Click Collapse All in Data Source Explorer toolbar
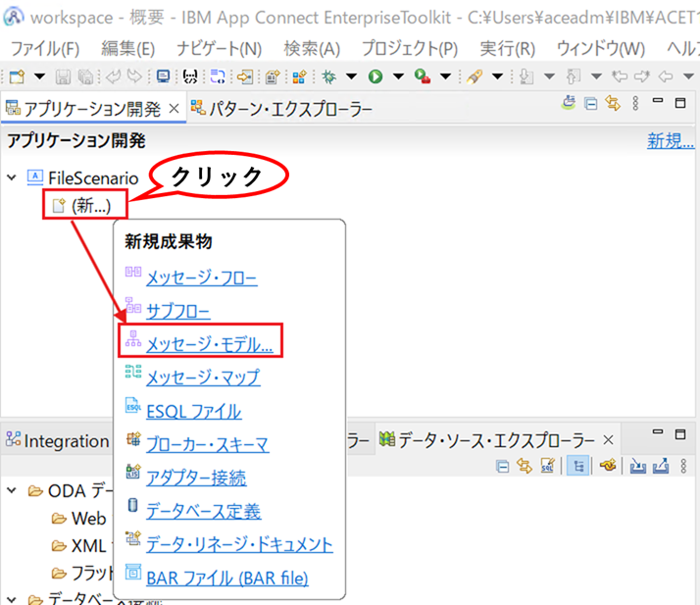 503,467
